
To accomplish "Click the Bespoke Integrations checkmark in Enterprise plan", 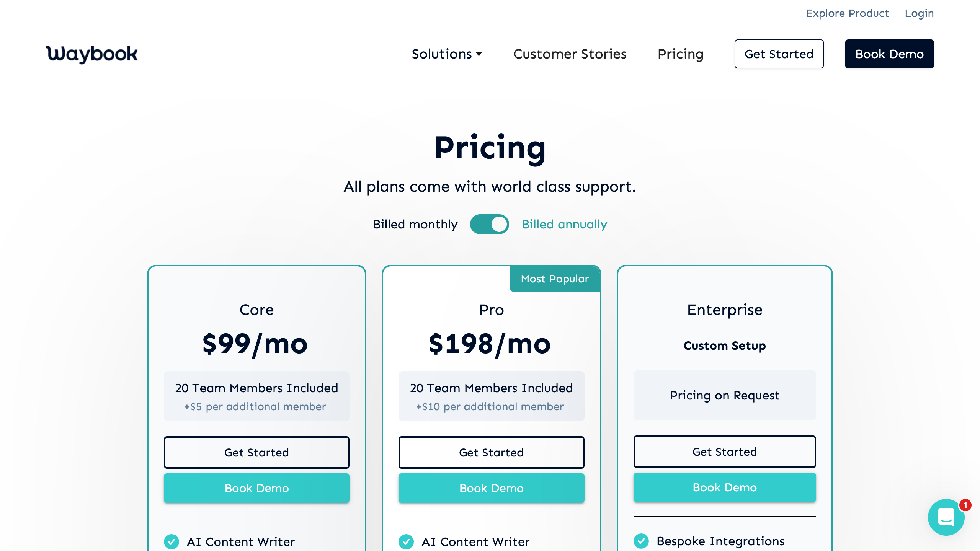I will coord(642,541).
